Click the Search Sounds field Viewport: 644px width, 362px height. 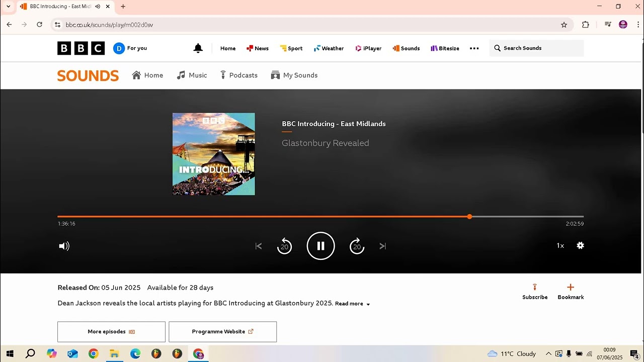(536, 48)
